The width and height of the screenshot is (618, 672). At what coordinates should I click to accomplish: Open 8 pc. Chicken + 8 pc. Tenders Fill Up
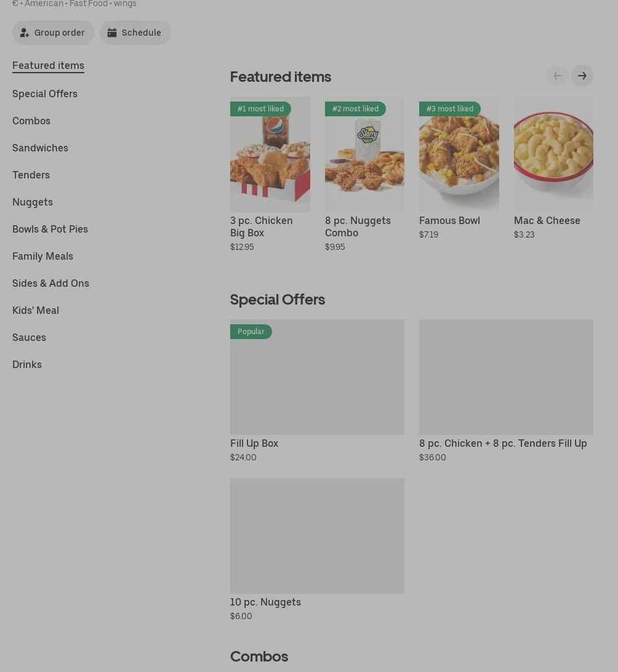click(x=503, y=443)
